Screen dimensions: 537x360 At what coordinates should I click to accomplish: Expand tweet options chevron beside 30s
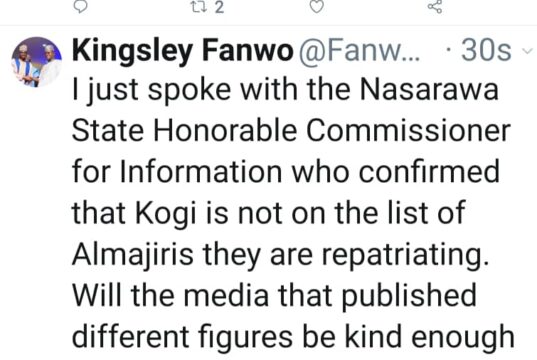click(x=527, y=51)
